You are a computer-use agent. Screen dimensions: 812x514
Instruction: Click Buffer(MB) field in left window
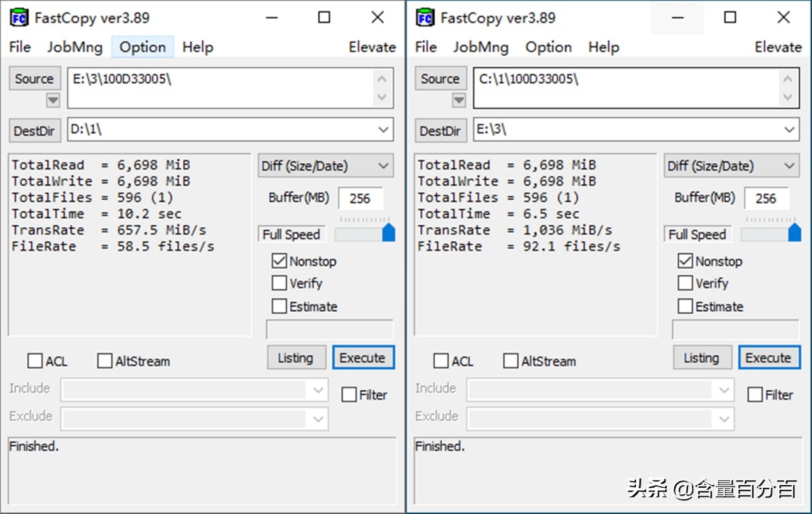click(361, 198)
